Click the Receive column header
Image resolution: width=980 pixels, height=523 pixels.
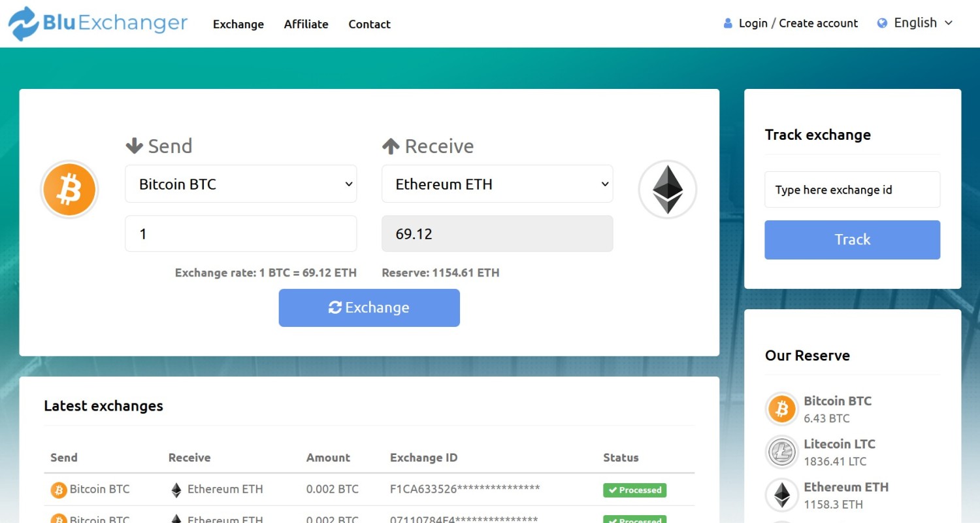pos(189,458)
